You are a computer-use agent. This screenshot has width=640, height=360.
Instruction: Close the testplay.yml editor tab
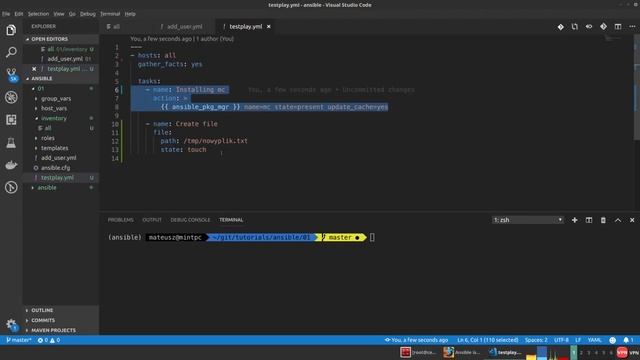point(269,27)
